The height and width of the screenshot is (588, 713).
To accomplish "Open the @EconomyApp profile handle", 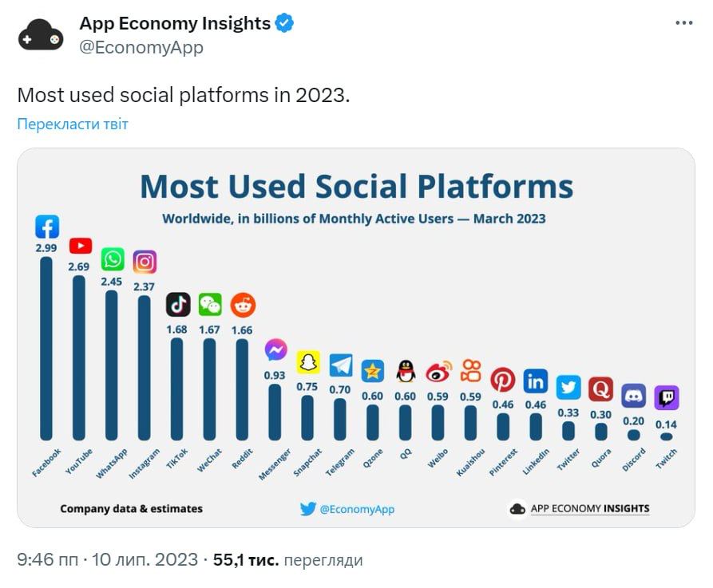I will point(141,48).
